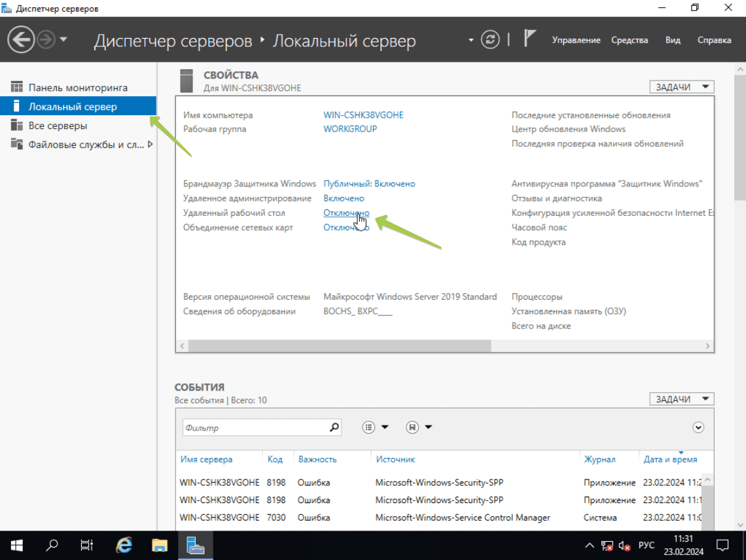Viewport: 746px width, 560px height.
Task: Click computer name WIN-CSHK38VGOHE link
Action: [363, 115]
